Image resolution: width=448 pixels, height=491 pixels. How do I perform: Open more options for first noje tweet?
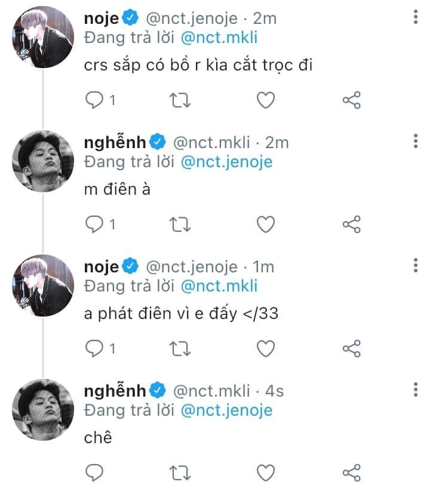pyautogui.click(x=415, y=17)
